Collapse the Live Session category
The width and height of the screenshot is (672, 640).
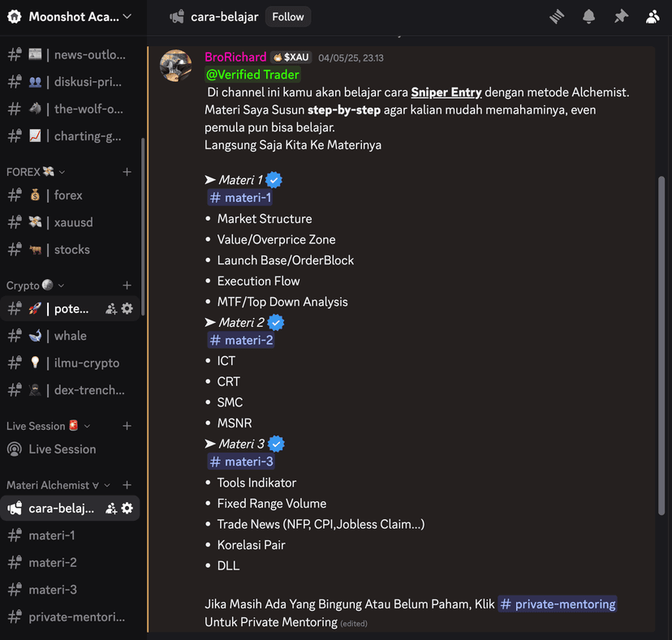[47, 426]
